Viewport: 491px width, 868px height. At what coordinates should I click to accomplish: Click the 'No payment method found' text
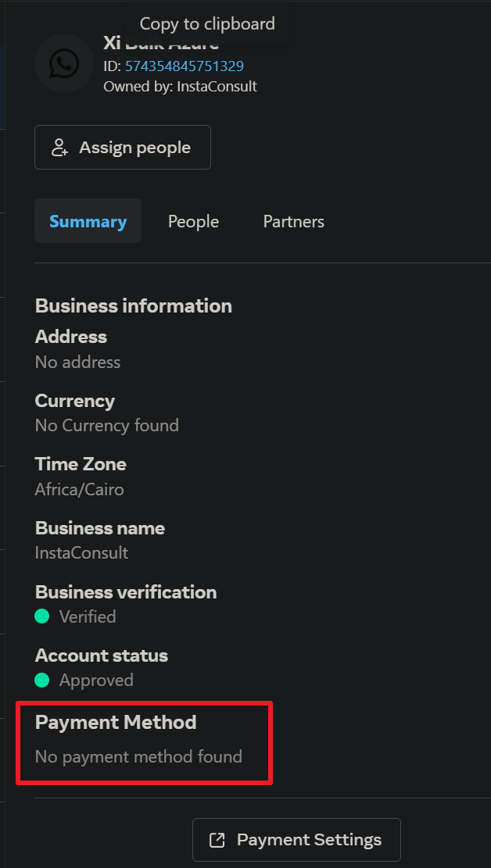pos(138,756)
